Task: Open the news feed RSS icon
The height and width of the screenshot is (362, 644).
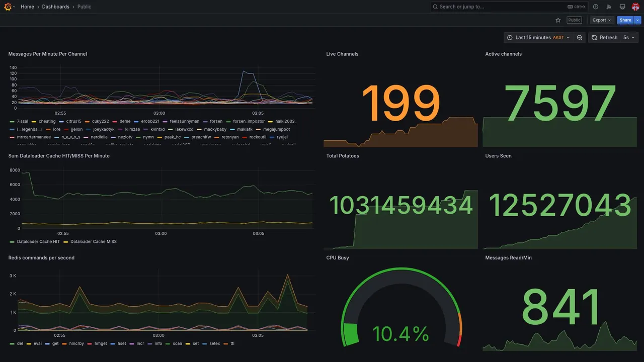Action: tap(609, 7)
